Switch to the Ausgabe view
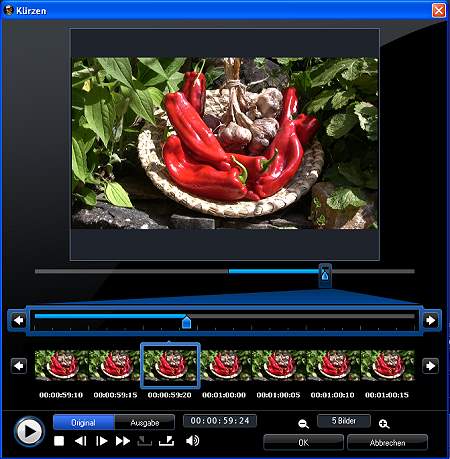 pyautogui.click(x=145, y=422)
